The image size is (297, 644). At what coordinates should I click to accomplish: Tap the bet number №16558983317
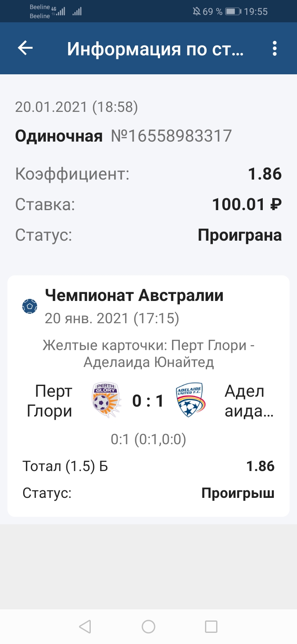(x=171, y=136)
